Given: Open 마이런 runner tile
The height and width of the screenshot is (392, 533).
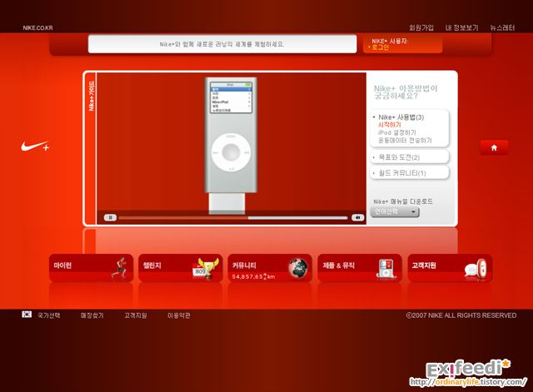Looking at the screenshot, I should [x=91, y=268].
